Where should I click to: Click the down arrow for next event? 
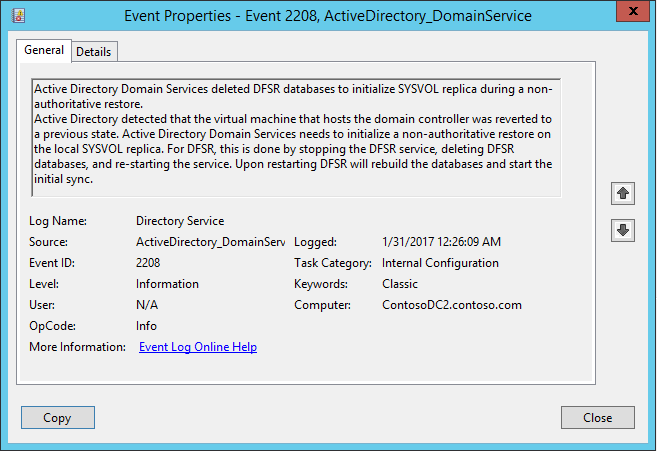coord(623,230)
